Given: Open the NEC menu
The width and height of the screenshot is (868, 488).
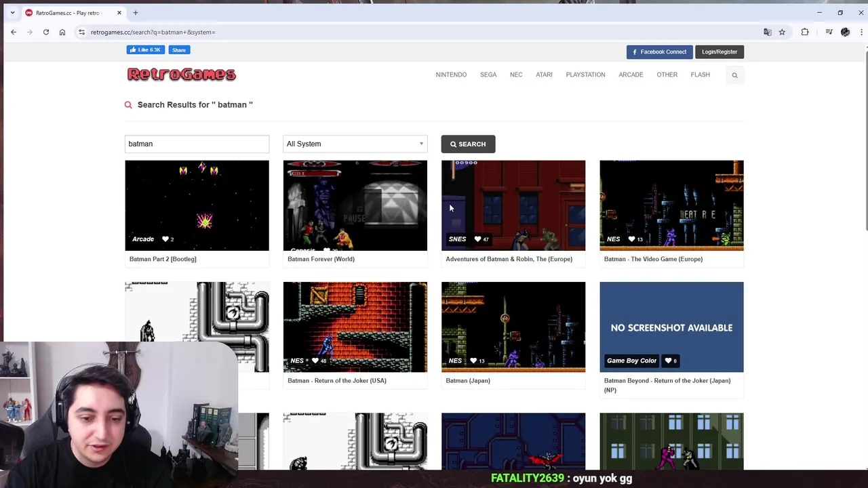Looking at the screenshot, I should pos(516,75).
